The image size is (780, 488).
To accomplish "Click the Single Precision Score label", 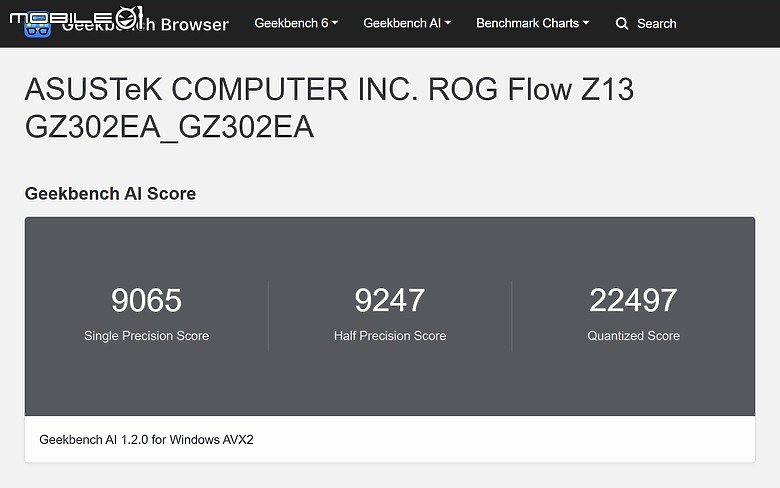I will (x=146, y=336).
